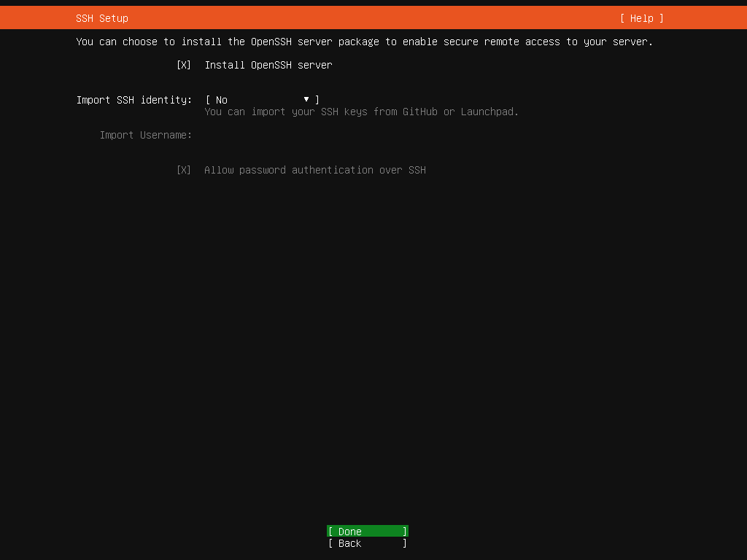This screenshot has height=560, width=747.
Task: Toggle Allow password authentication checkbox
Action: click(184, 170)
